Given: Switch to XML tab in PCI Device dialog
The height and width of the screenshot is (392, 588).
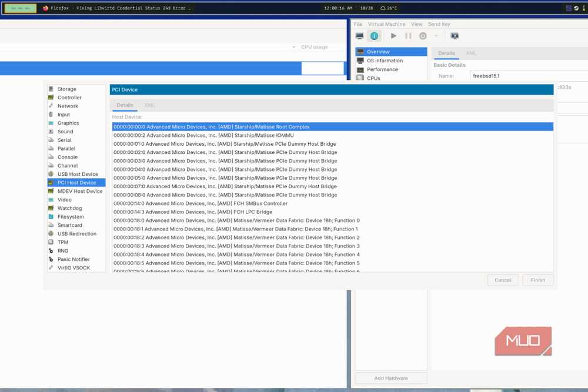Looking at the screenshot, I should click(149, 105).
